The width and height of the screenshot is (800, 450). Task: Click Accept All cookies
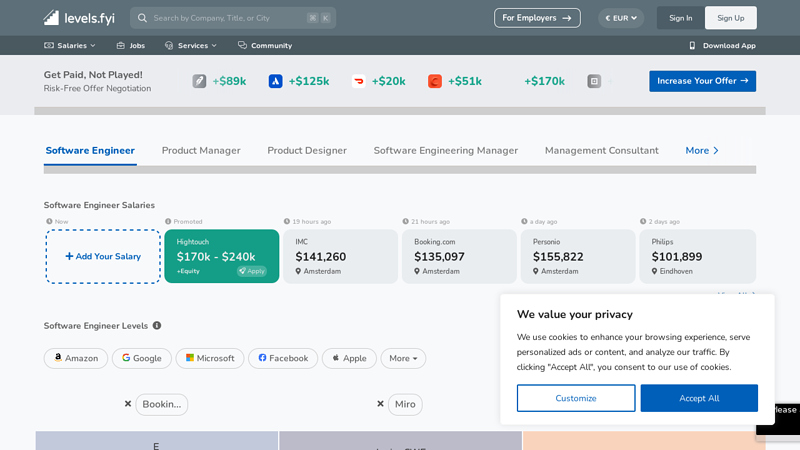tap(699, 398)
